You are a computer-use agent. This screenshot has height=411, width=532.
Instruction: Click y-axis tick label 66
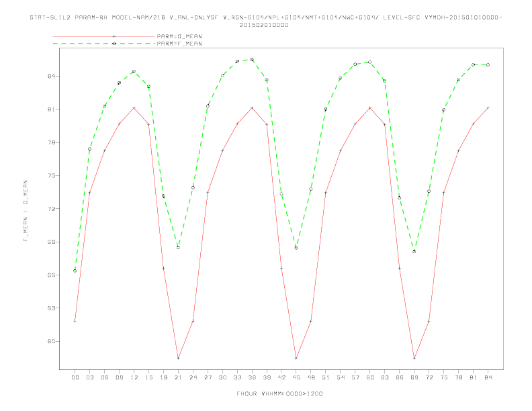click(x=51, y=275)
